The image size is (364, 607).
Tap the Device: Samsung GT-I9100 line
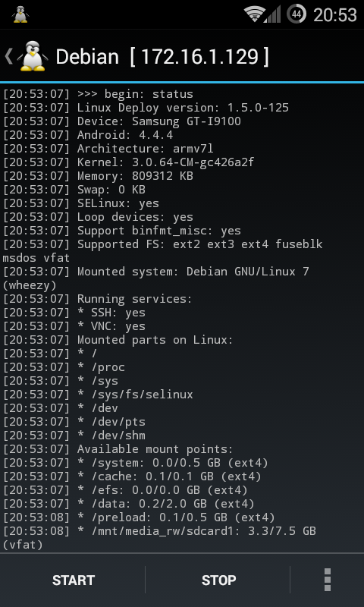[122, 121]
